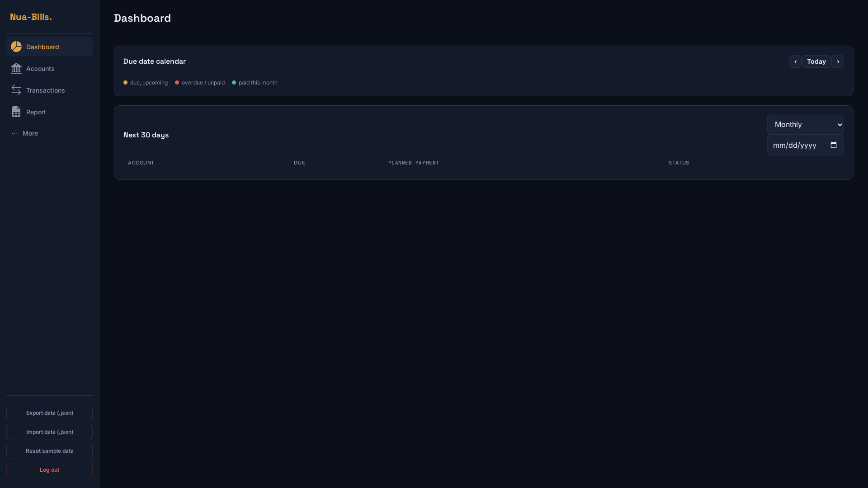Click Reset sample data button
This screenshot has height=488, width=868.
[x=49, y=451]
